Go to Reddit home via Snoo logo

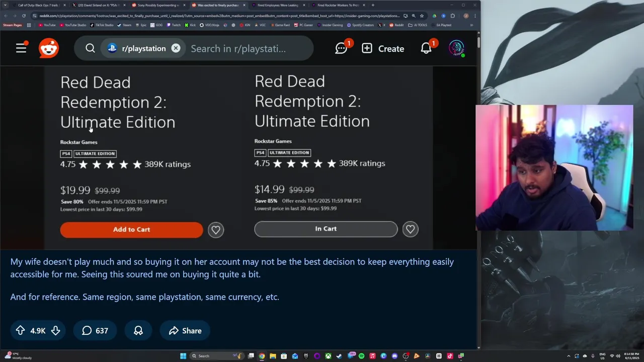[49, 48]
